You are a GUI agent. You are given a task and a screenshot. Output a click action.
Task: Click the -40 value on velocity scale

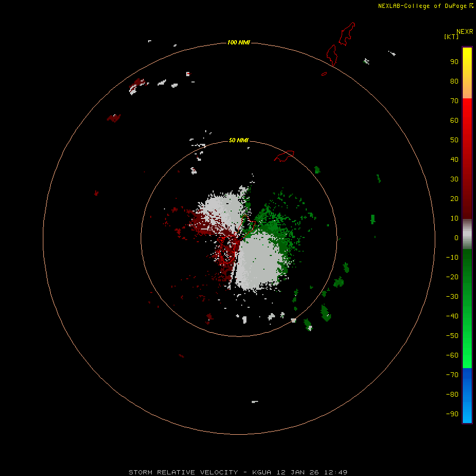click(452, 316)
